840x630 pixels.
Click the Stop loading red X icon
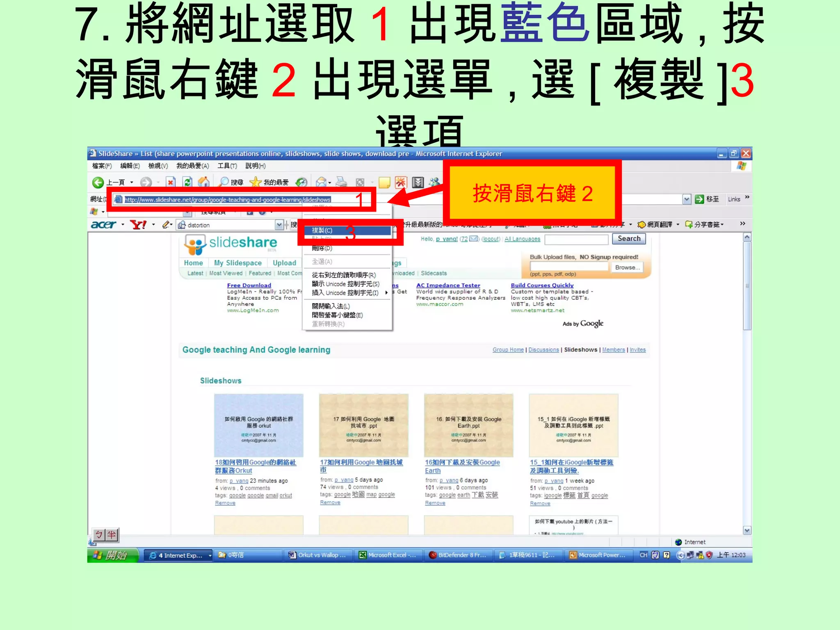click(171, 182)
